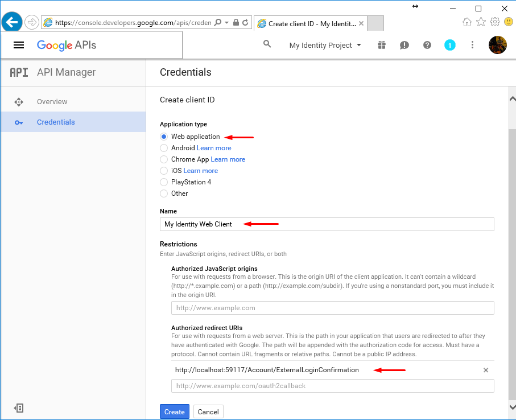Close the Create client ID tab

click(x=361, y=23)
